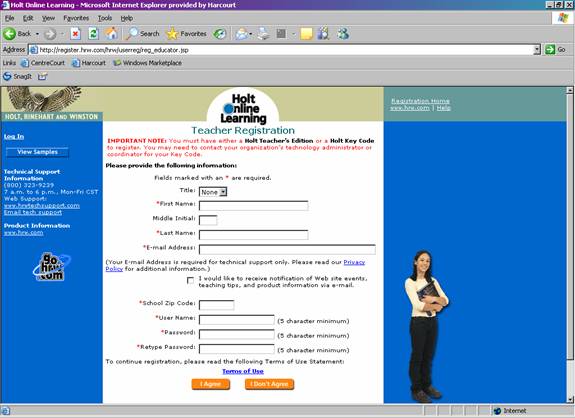Expand the Title dropdown showing None

coord(213,192)
